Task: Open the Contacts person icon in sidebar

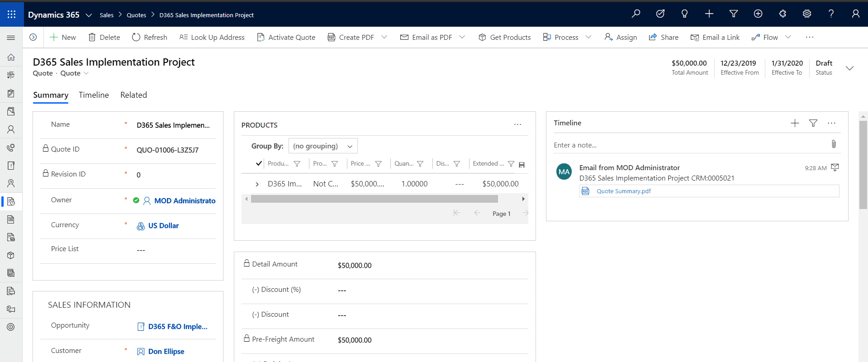Action: 11,129
